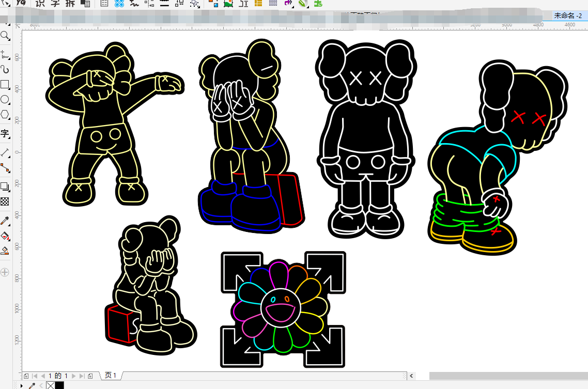
Task: Open the toolbox customize plus button
Action: pos(5,272)
